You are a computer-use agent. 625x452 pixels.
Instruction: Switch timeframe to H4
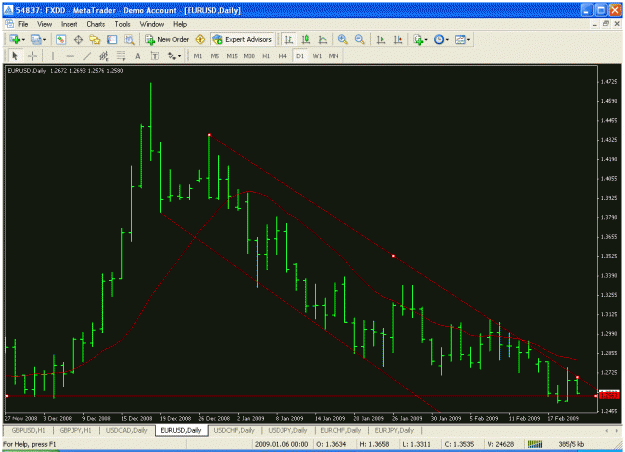[x=283, y=56]
